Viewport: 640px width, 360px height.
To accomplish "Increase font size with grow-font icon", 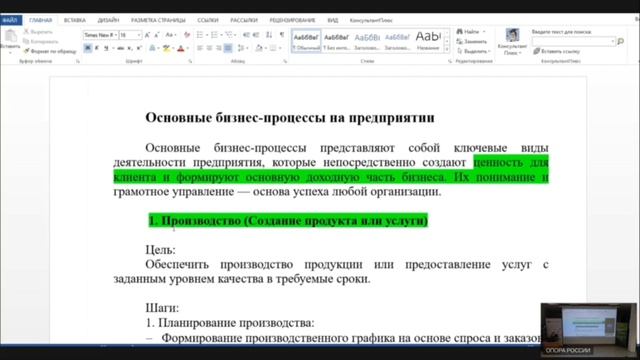I will point(147,35).
